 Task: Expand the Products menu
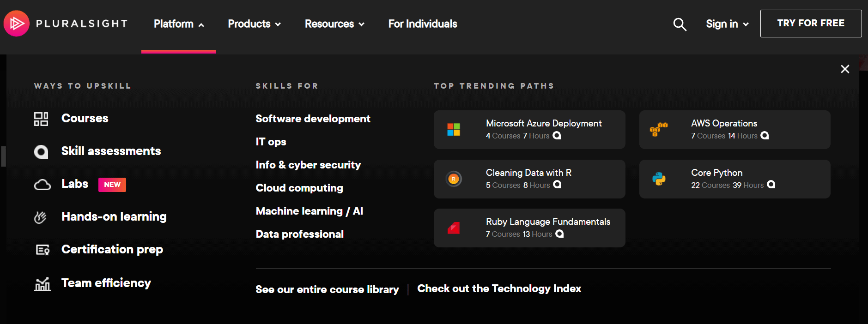coord(254,24)
